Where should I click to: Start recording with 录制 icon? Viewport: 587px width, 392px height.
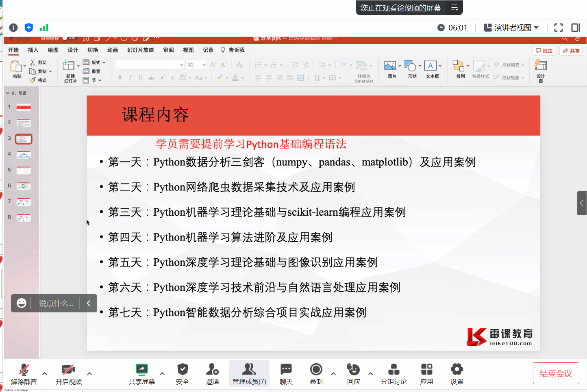tap(316, 370)
